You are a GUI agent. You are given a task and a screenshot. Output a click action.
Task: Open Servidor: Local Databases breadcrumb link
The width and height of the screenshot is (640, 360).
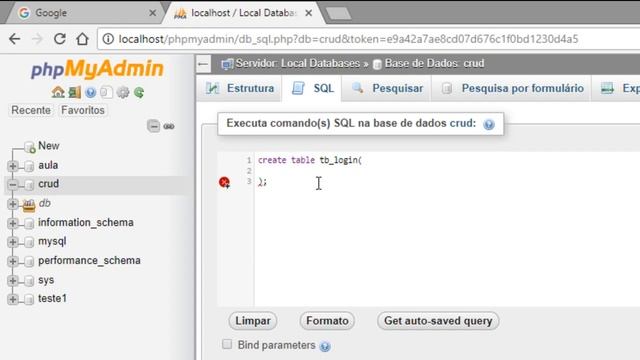coord(298,64)
